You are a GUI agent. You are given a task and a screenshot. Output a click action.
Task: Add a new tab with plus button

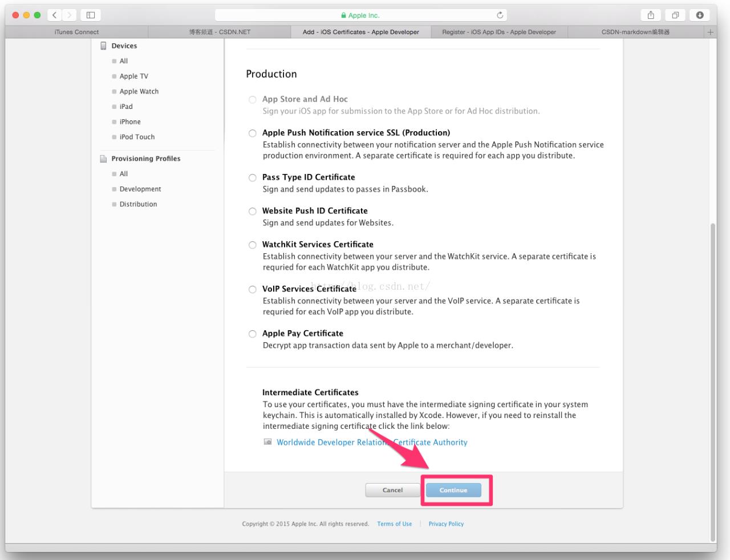click(711, 32)
